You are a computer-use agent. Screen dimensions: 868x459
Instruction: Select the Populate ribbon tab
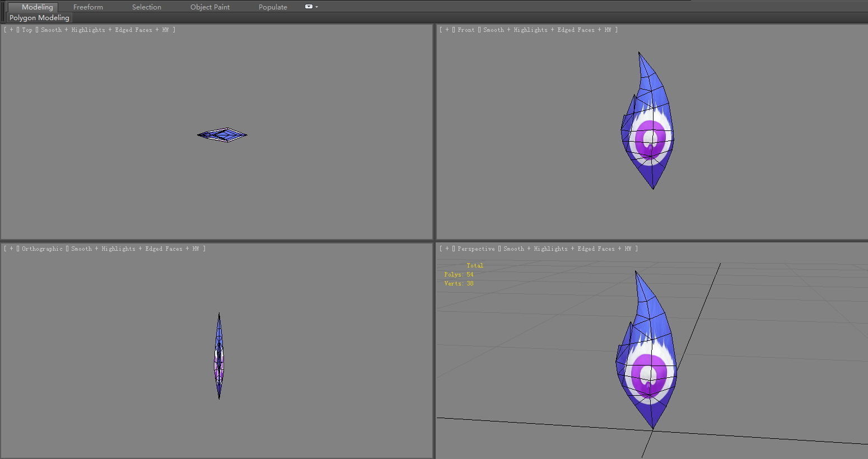click(x=273, y=7)
